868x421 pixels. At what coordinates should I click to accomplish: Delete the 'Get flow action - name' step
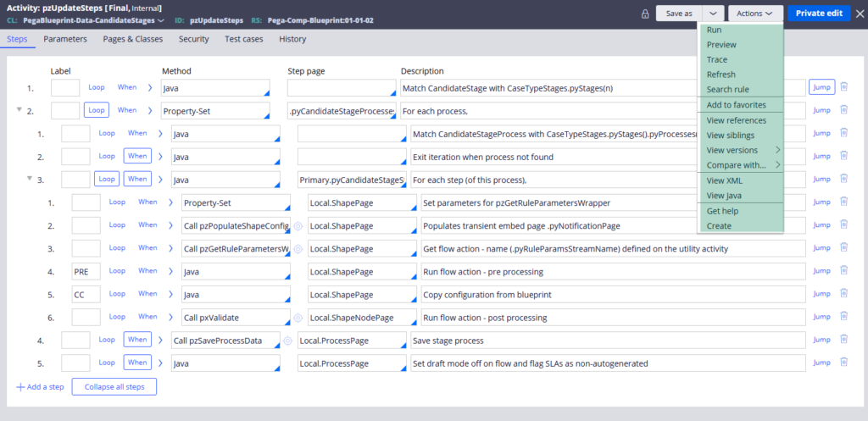843,248
